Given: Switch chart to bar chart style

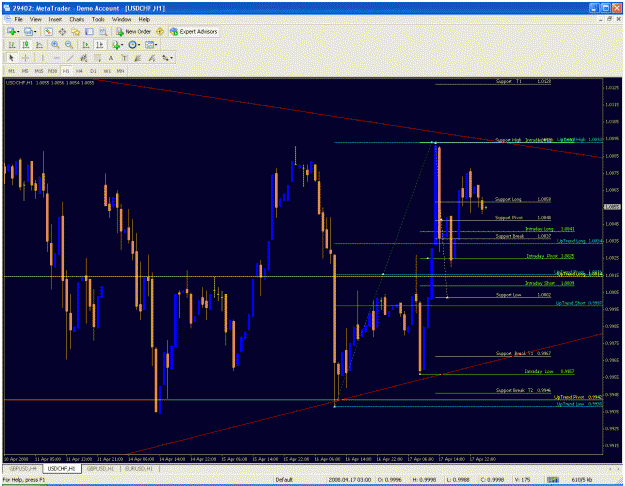Looking at the screenshot, I should (12, 45).
